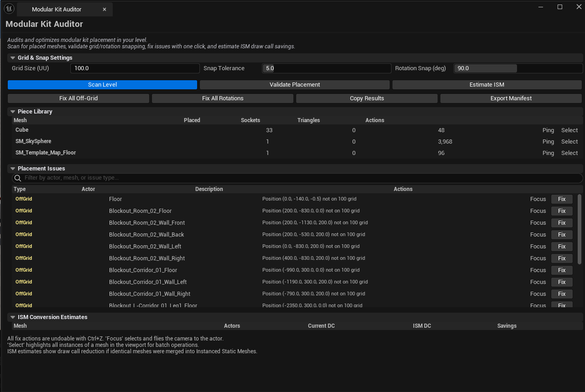
Task: Select all Cube mesh instances
Action: click(x=569, y=130)
